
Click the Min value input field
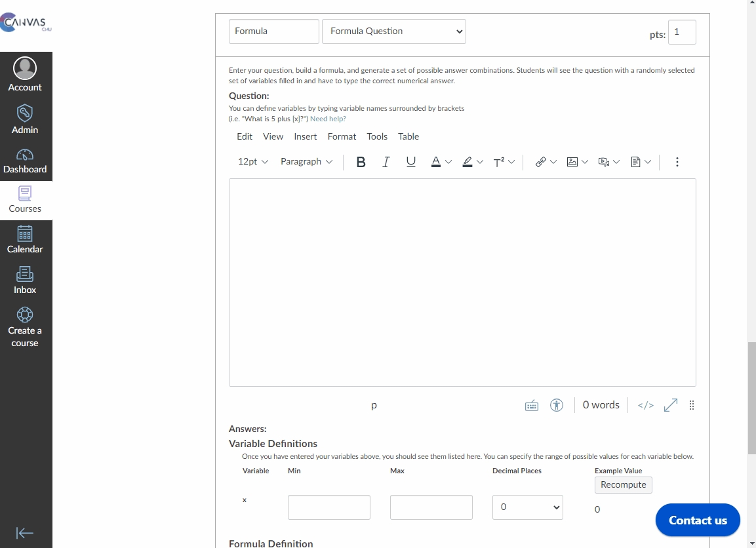coord(328,507)
